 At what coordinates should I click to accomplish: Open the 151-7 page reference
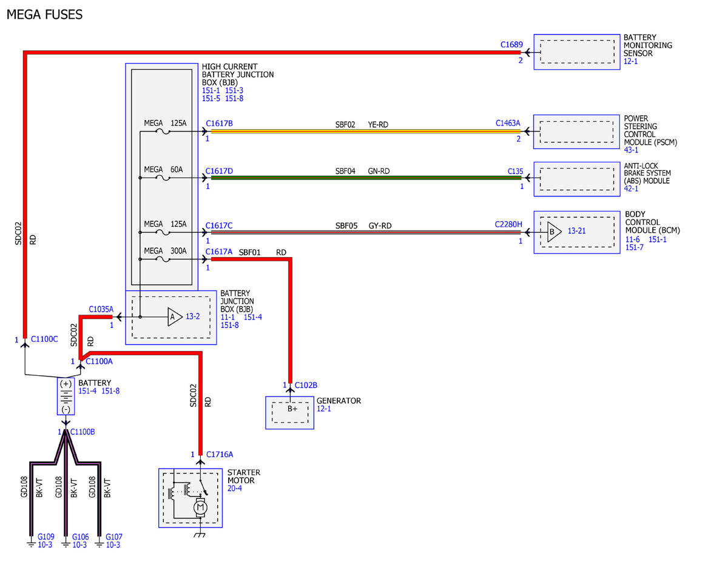pos(635,247)
